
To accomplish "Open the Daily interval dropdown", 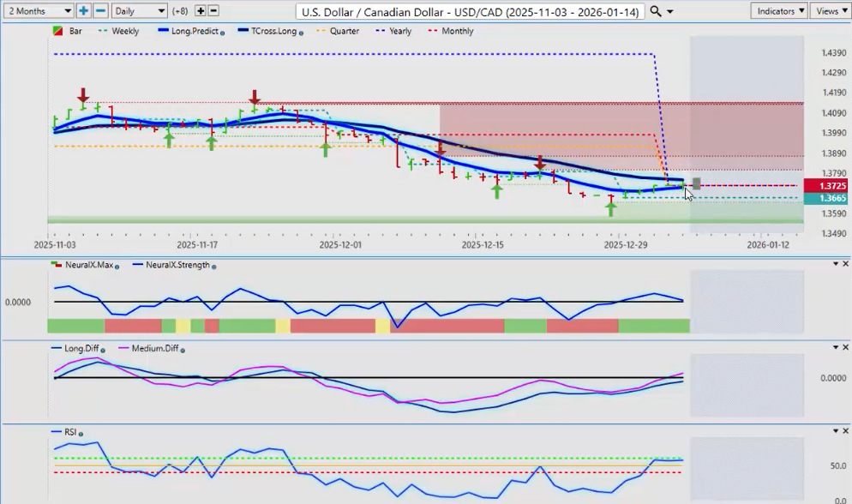I will (x=139, y=11).
